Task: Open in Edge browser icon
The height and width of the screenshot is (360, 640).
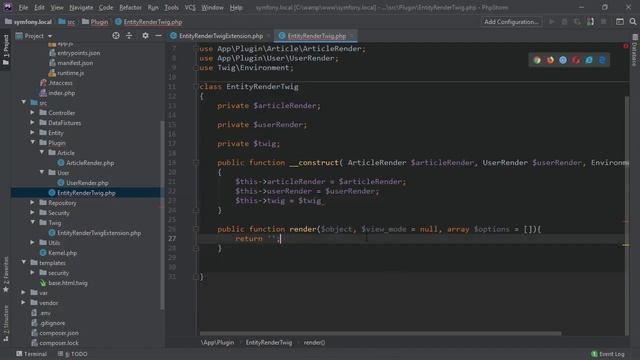Action: (x=602, y=60)
